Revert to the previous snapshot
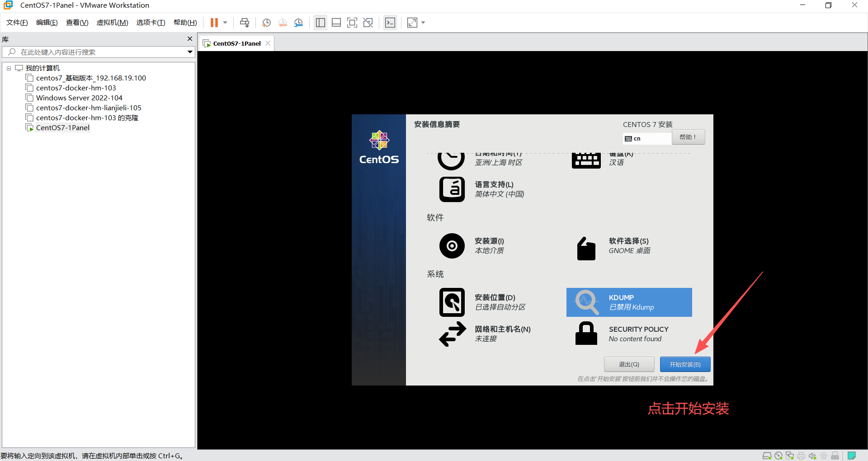 coord(283,23)
